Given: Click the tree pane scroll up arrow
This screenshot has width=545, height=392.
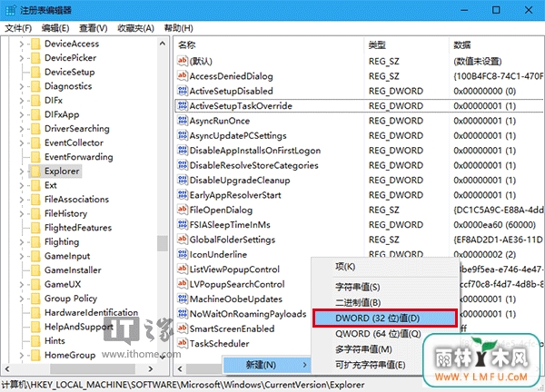Looking at the screenshot, I should 163,44.
